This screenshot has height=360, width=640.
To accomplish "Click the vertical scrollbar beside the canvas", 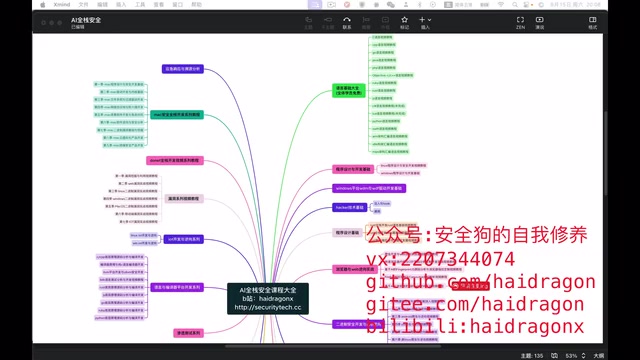I will click(605, 153).
